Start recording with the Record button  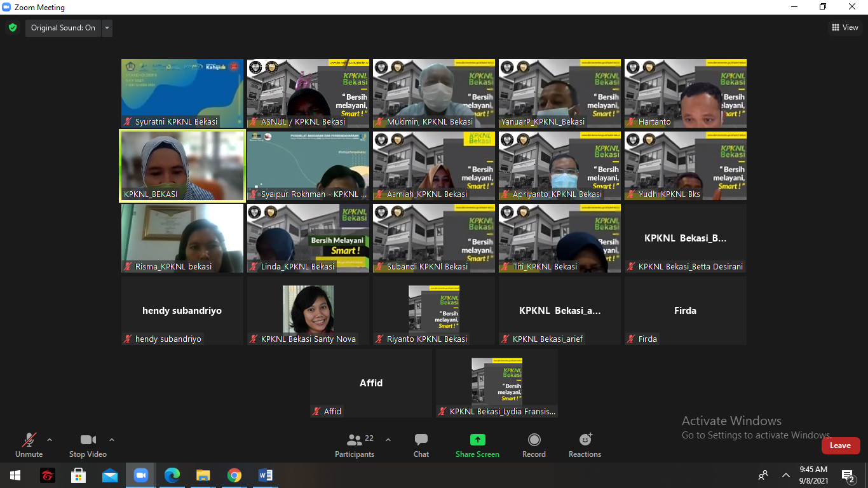click(x=534, y=445)
